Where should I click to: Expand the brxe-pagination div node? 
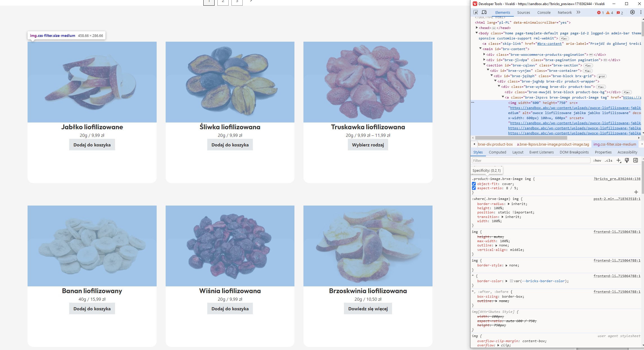(484, 60)
